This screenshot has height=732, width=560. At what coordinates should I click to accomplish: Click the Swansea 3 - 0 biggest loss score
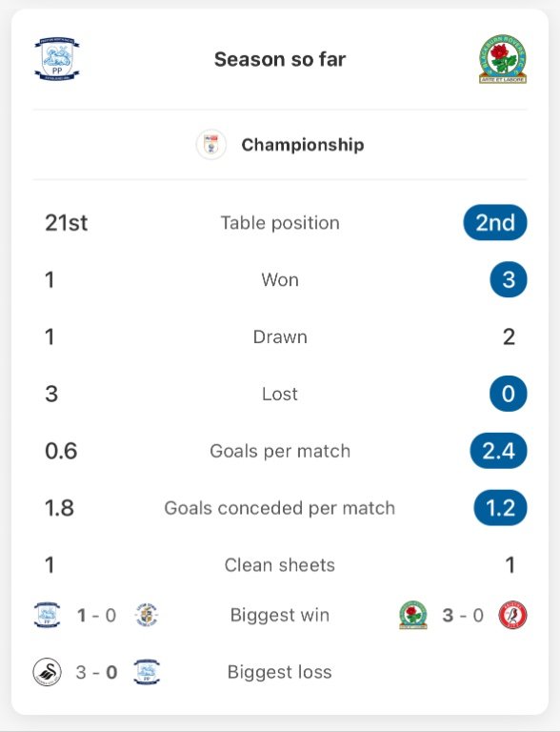[96, 672]
